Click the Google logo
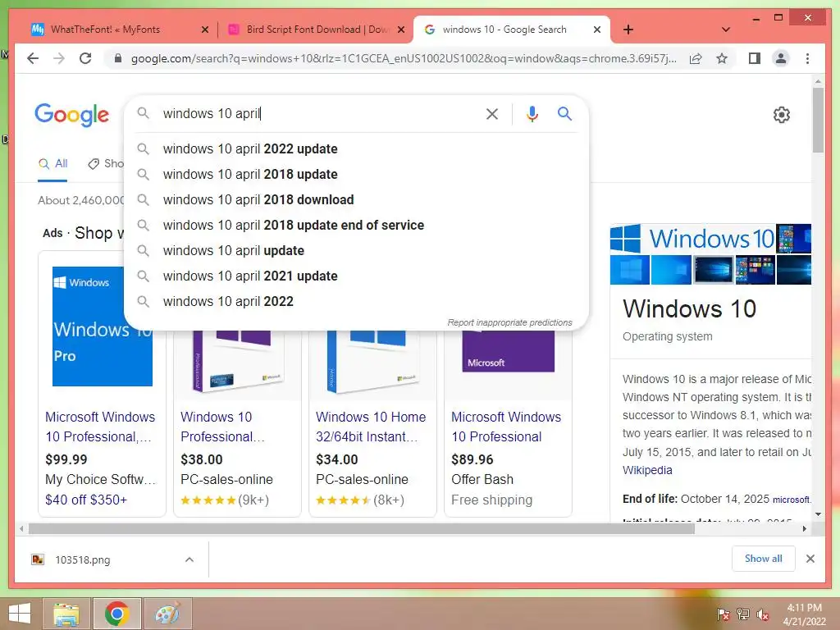 [x=72, y=115]
